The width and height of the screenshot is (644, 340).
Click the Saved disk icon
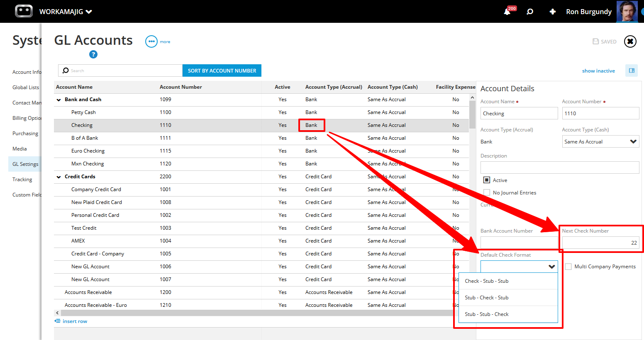[596, 41]
